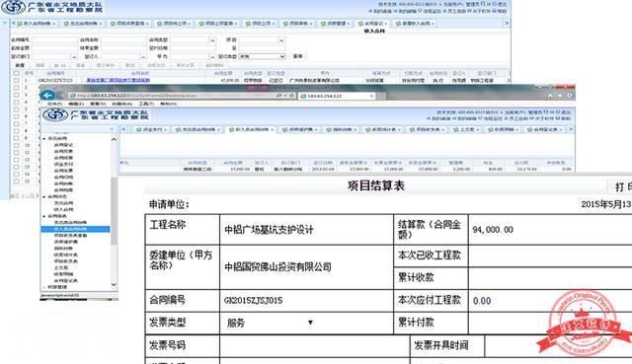Select the highlighted blue item in sidebar tree
This screenshot has width=632, height=364.
75,229
